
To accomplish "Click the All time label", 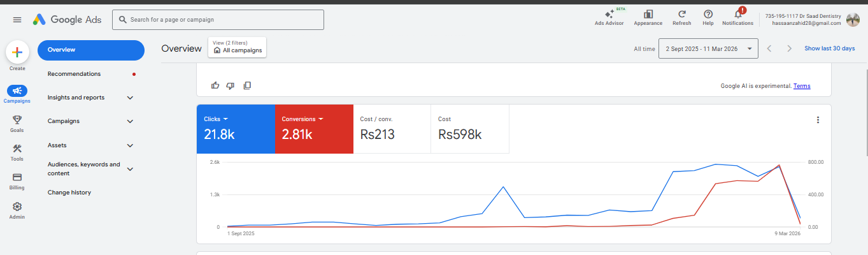I will click(644, 49).
